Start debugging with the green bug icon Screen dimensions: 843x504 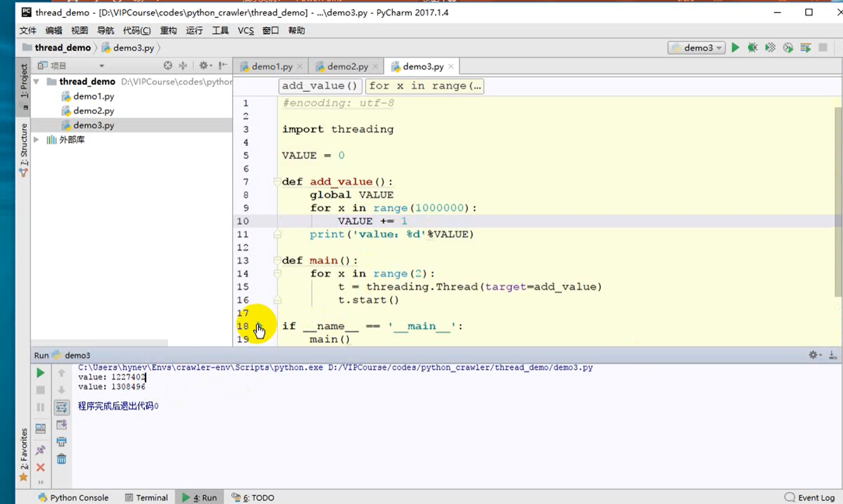point(752,47)
